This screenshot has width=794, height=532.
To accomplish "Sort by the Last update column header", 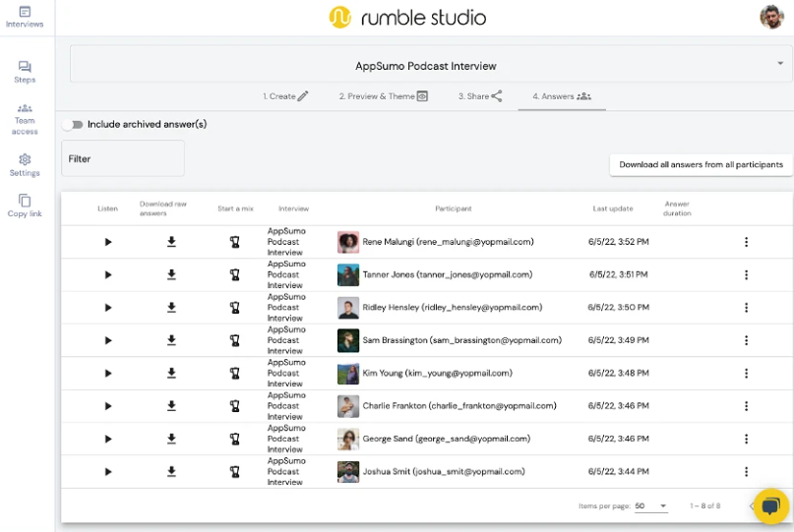I will pyautogui.click(x=613, y=208).
